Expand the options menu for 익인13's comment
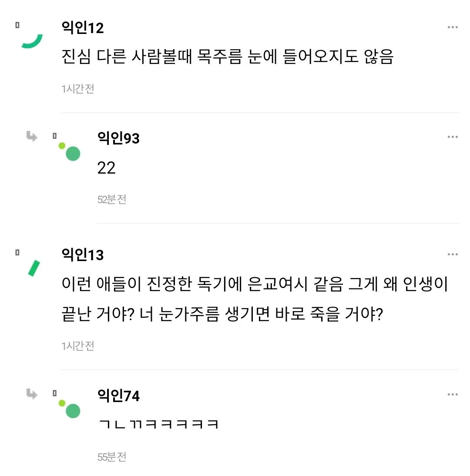Screen dimensions: 470x476 point(453,255)
